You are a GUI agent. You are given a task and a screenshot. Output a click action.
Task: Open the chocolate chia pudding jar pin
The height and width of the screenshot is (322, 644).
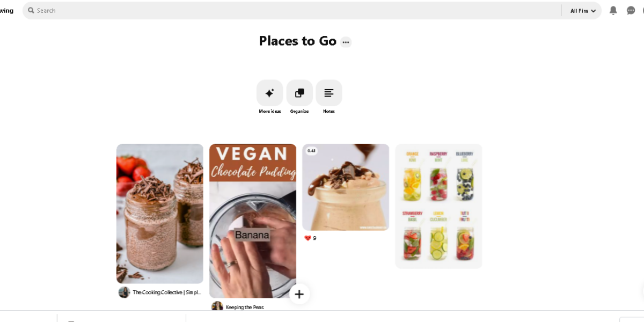160,214
